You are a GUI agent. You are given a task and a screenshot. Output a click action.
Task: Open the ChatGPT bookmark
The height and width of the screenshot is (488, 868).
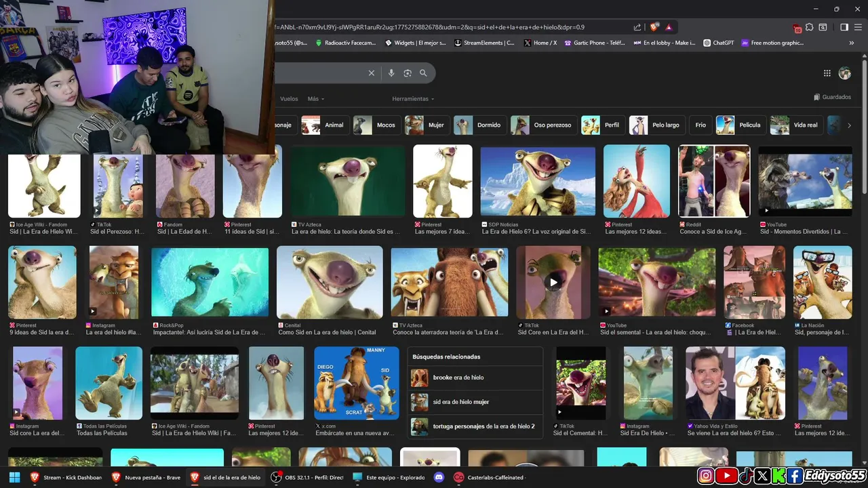(718, 43)
